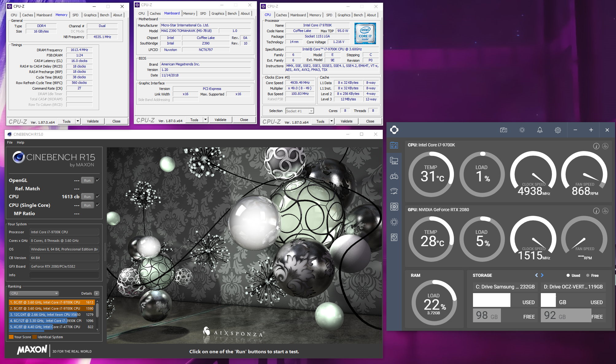616x364 pixels.
Task: Open About tab in Memory CPU-Z window
Action: 118,15
